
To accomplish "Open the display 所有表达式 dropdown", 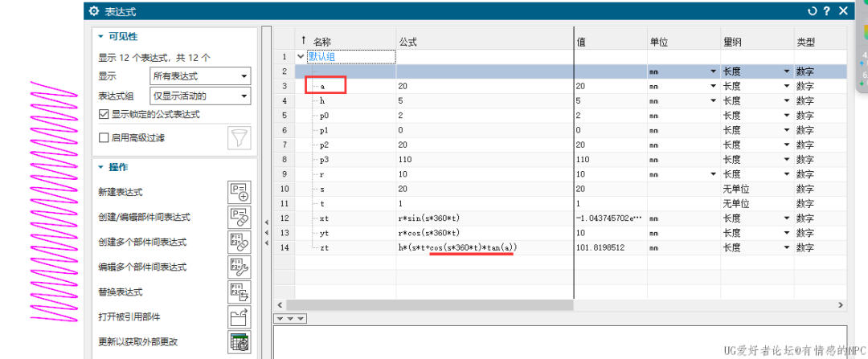I will 199,76.
